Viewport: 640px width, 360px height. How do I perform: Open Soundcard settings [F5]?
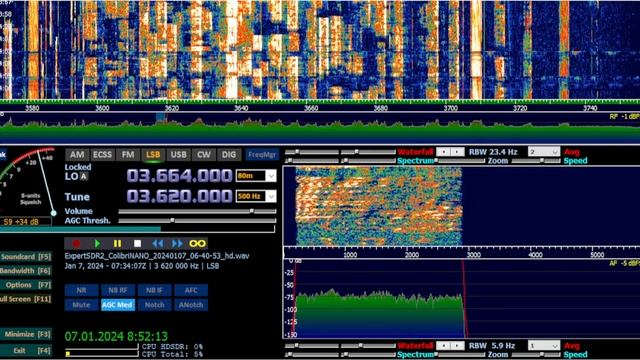pos(26,257)
